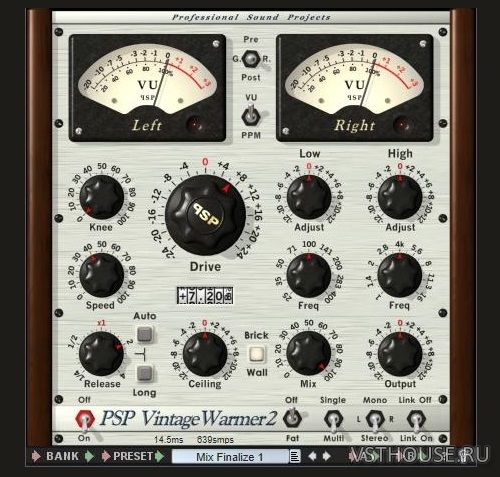Click the PSP VintageWarmer2 logo
This screenshot has width=500, height=477.
(x=189, y=419)
